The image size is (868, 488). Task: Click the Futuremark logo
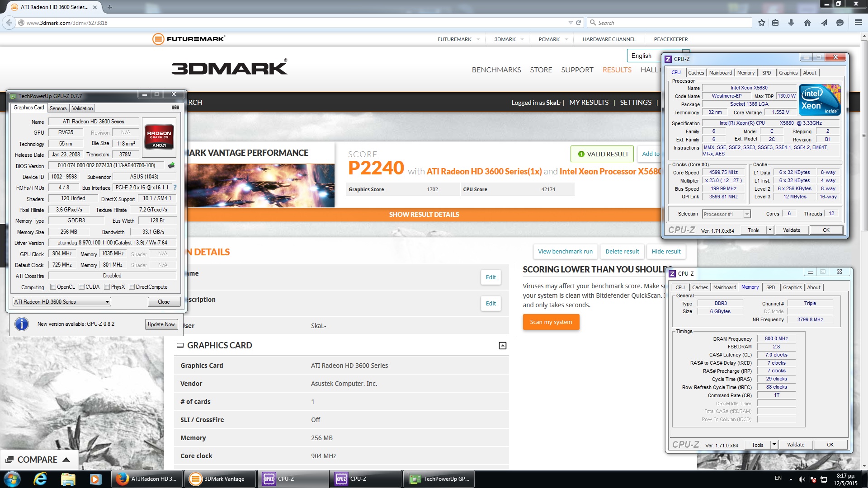[189, 39]
